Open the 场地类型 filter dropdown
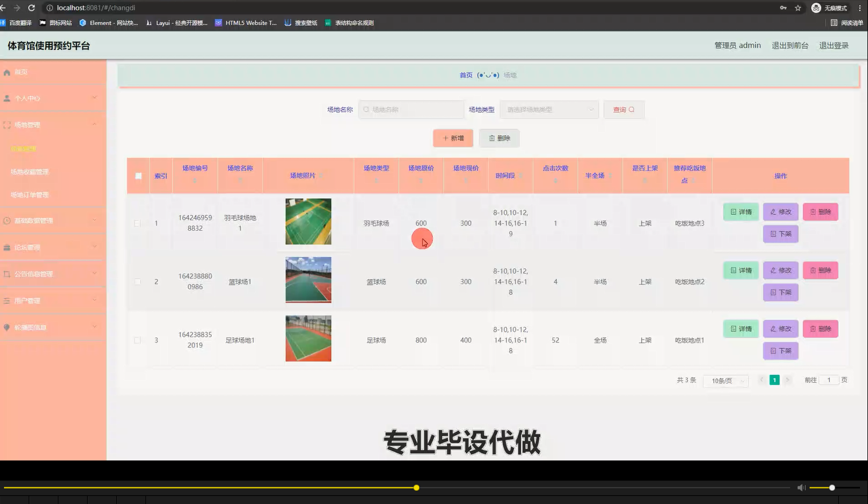This screenshot has width=868, height=504. point(549,109)
